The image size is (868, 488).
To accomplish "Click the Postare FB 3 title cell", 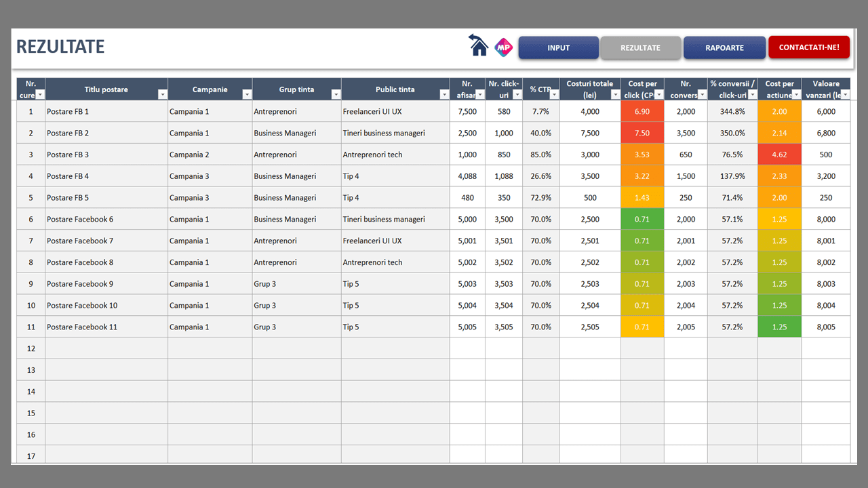I will tap(106, 155).
